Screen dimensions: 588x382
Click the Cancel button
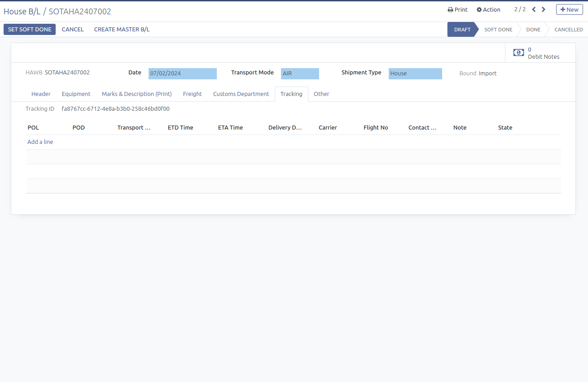[73, 30]
